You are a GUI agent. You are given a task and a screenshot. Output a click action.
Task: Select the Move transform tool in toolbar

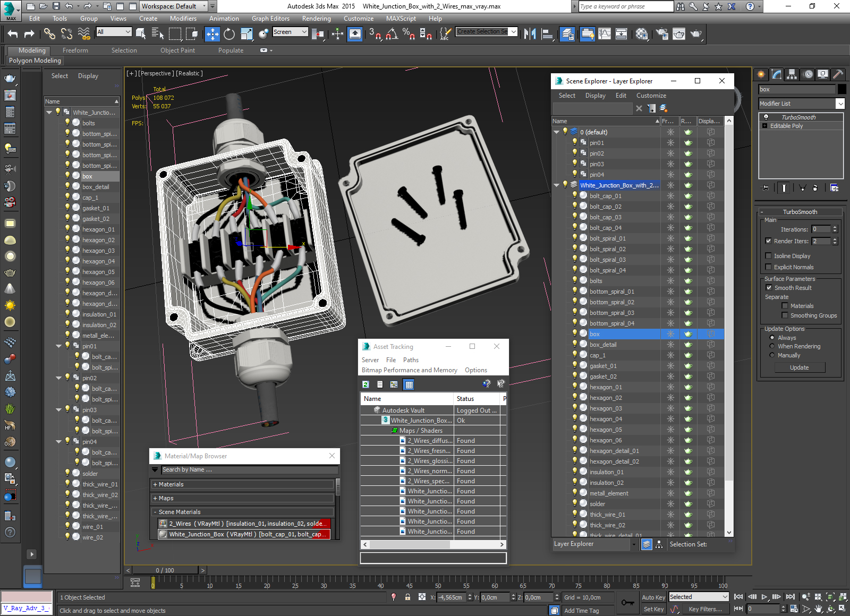(212, 34)
